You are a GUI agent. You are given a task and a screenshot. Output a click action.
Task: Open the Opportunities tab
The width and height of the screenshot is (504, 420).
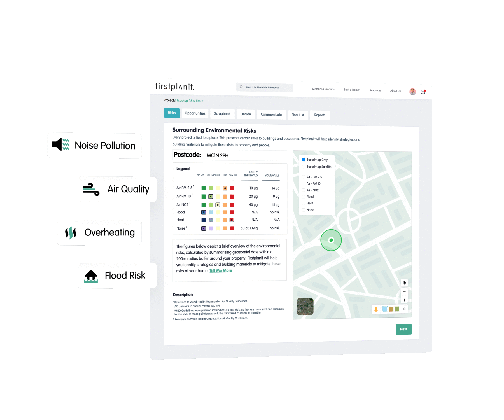click(195, 113)
